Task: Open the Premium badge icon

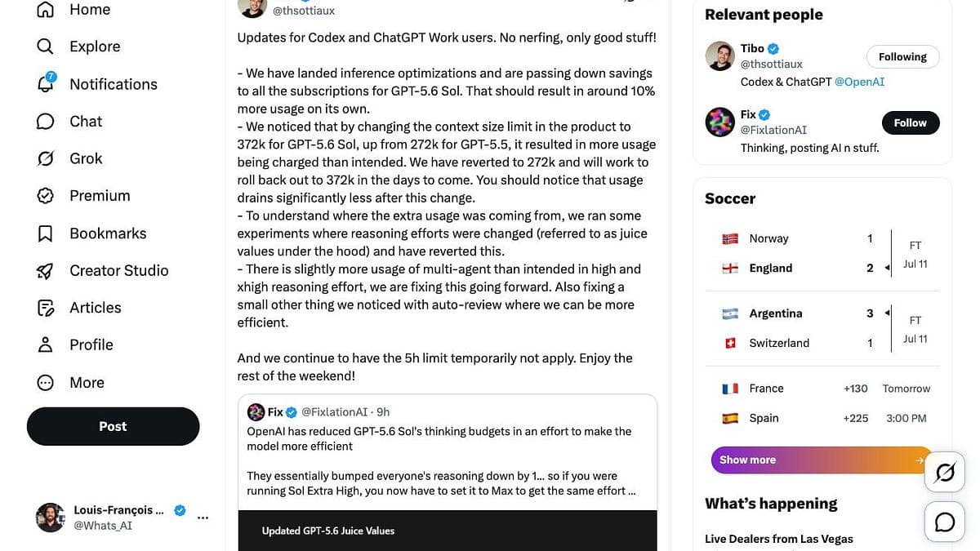Action: (x=46, y=196)
